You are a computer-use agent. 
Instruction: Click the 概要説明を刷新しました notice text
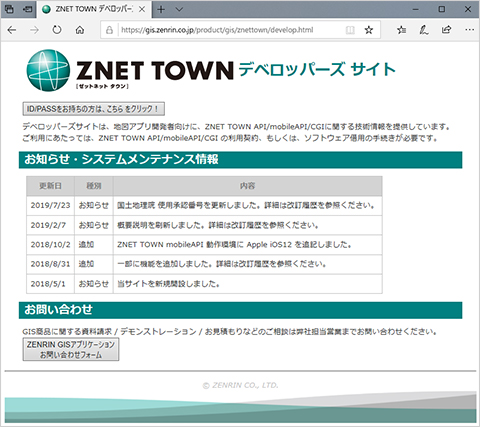pyautogui.click(x=218, y=225)
